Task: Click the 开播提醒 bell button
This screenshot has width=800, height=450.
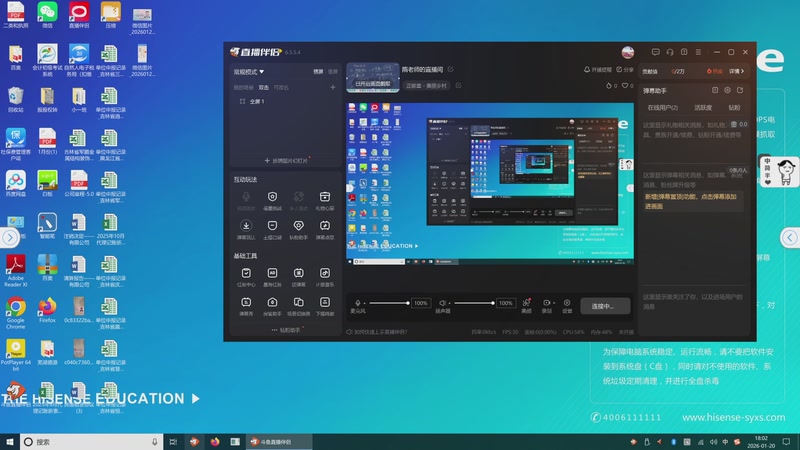Action: point(597,69)
